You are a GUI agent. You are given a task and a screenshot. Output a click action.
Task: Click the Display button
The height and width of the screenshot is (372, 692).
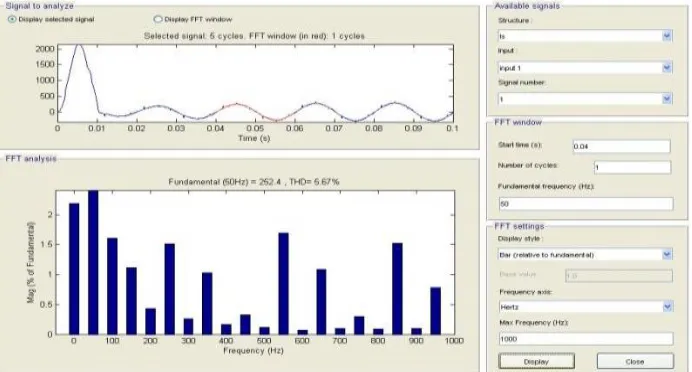pos(536,361)
